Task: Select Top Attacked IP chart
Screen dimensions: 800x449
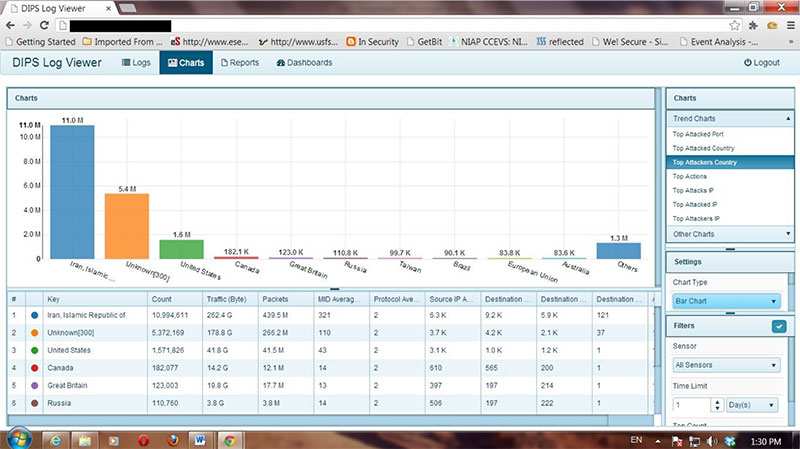Action: 695,204
